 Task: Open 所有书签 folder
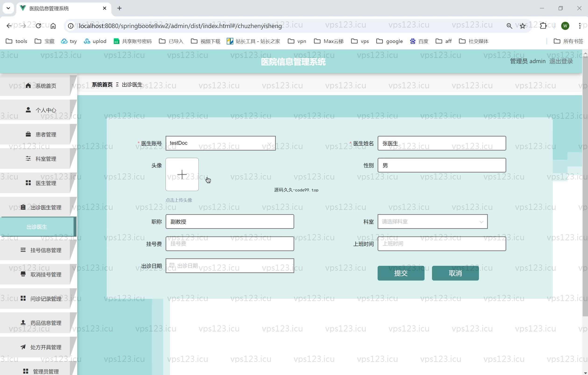coord(568,41)
